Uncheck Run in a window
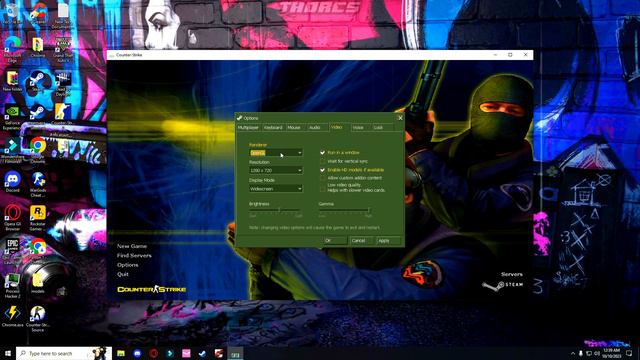 [x=322, y=153]
